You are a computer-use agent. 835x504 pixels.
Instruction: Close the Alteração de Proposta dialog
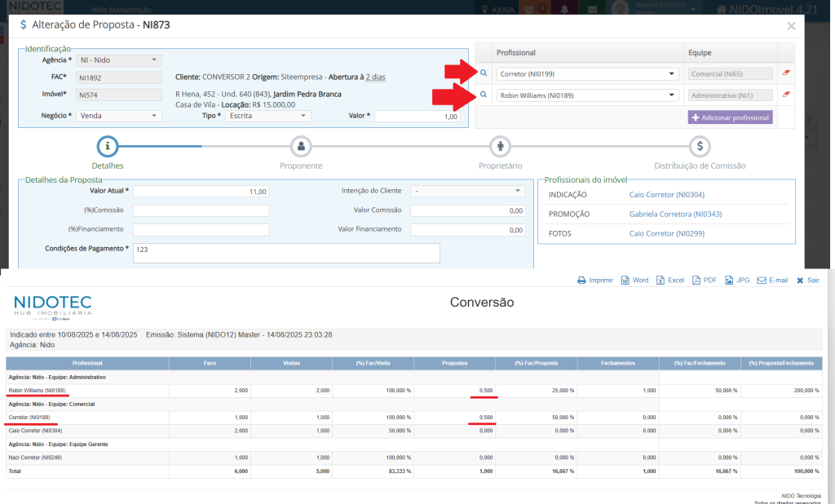pos(790,26)
